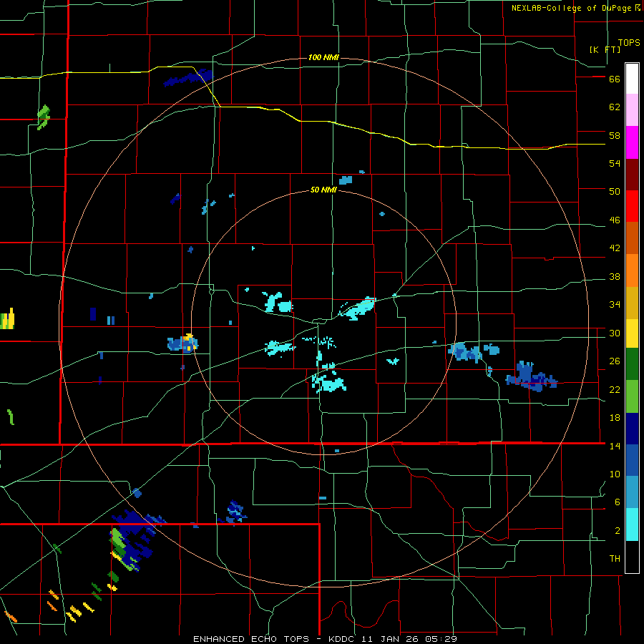Select the light green legend band
This screenshot has height=644, width=644.
(632, 396)
